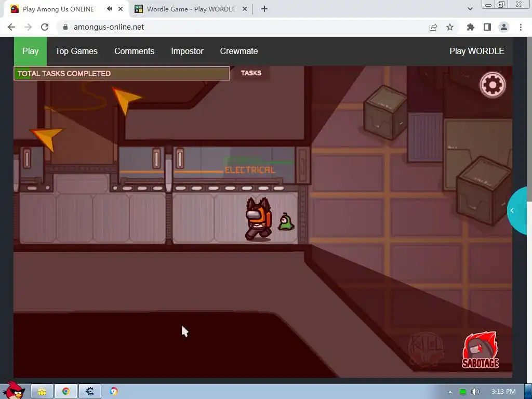
Task: View site security lock information
Action: click(65, 27)
